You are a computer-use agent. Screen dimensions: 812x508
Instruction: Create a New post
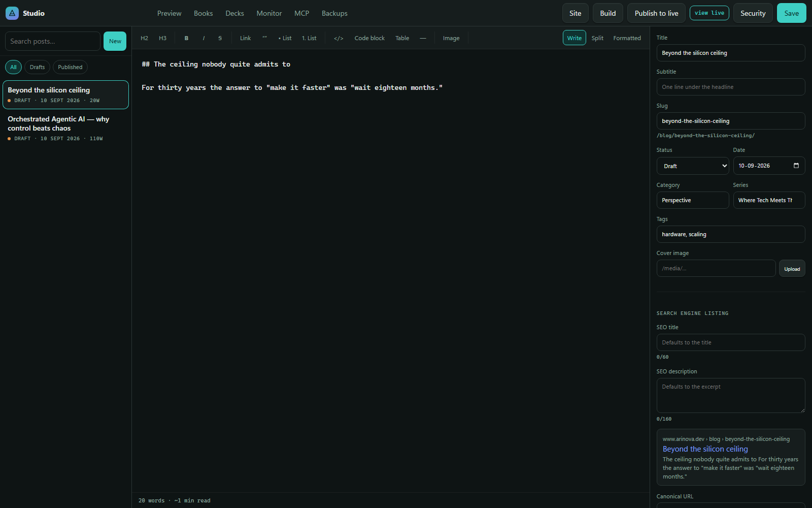coord(115,41)
